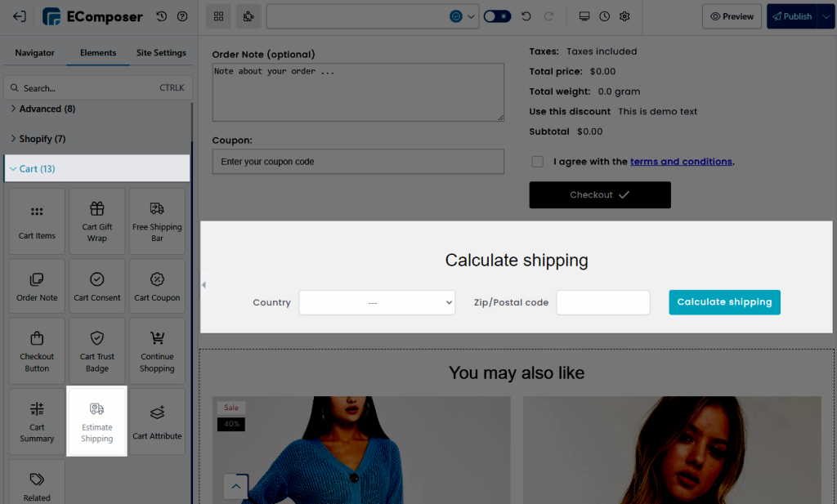The image size is (837, 504).
Task: Select the Continue Shopping element
Action: point(157,351)
